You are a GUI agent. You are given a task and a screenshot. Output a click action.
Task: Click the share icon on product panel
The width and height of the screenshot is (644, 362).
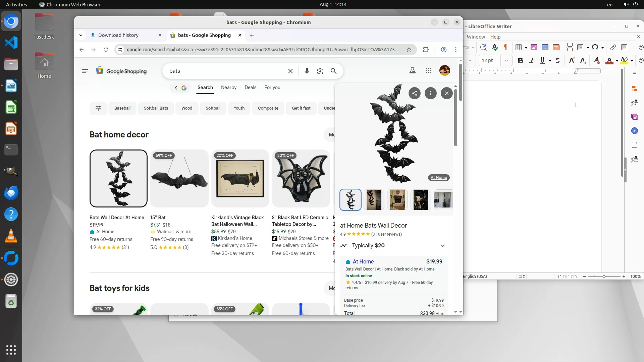[x=415, y=93]
